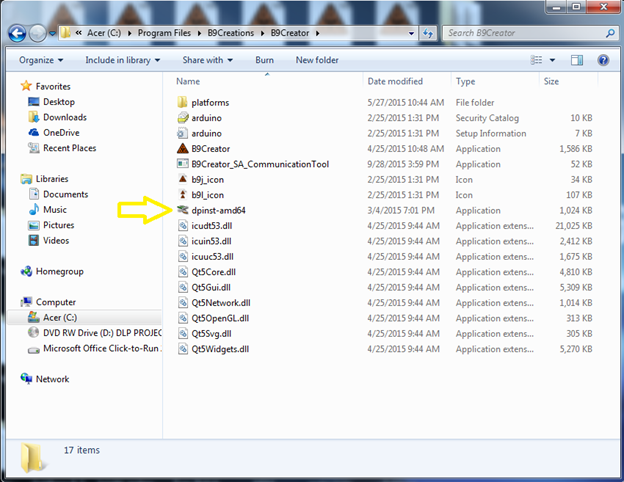Click the Back navigation arrow button

coord(17,33)
